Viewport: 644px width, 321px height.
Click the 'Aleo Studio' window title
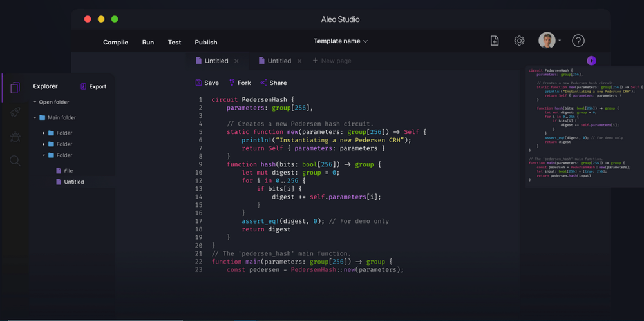click(341, 19)
